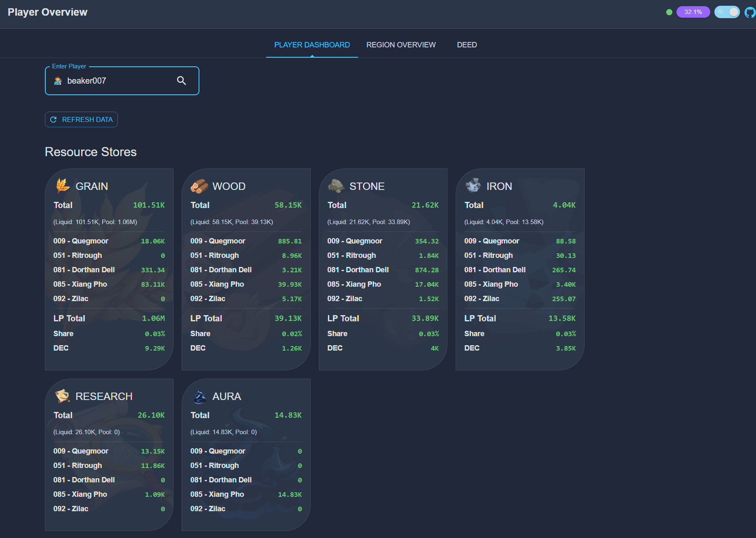
Task: Click Wood LP Total label
Action: click(206, 318)
